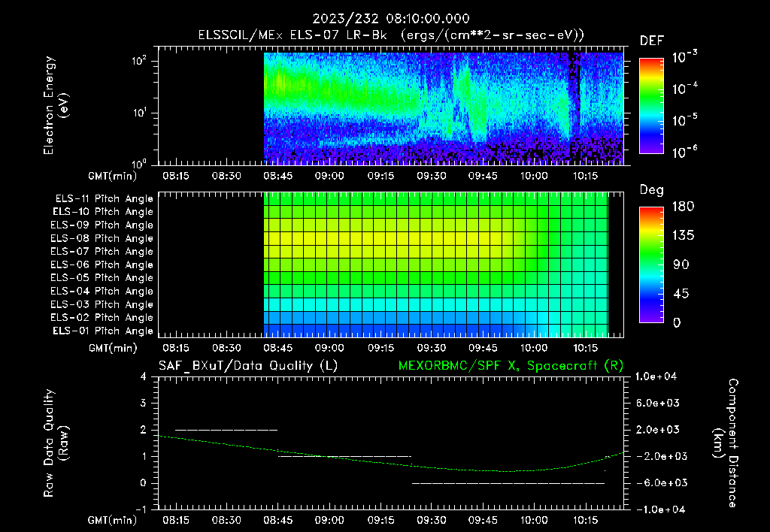Click the 135 value on Deg scale
This screenshot has width=770, height=532.
[683, 236]
